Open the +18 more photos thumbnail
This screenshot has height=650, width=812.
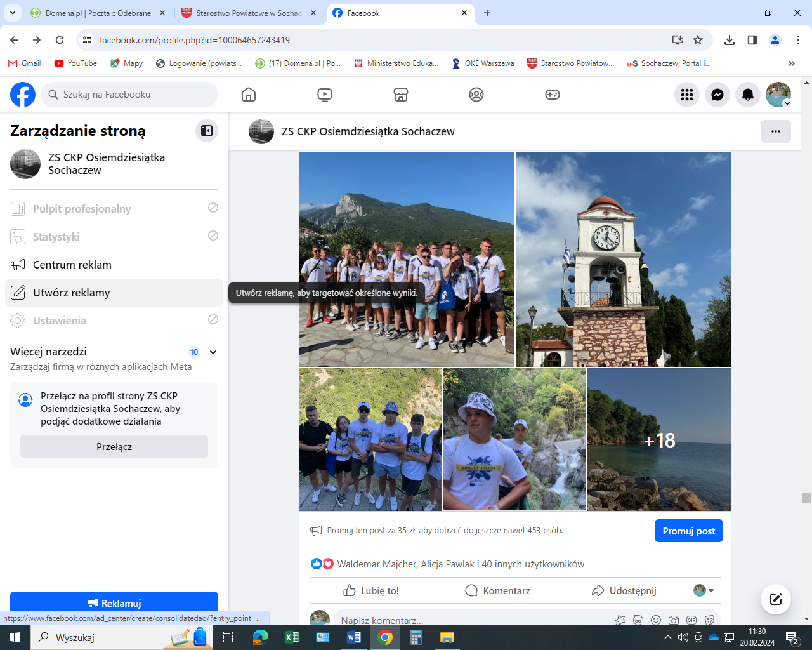tap(659, 440)
